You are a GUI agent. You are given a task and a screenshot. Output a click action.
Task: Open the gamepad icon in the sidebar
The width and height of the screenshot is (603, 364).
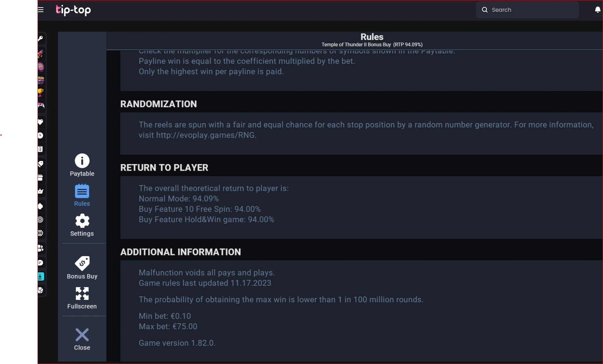[41, 105]
